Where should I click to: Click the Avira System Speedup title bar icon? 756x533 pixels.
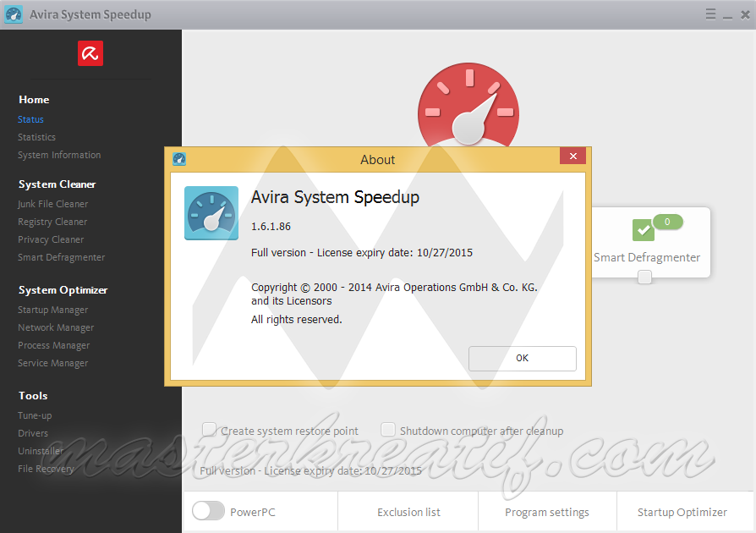pos(14,14)
